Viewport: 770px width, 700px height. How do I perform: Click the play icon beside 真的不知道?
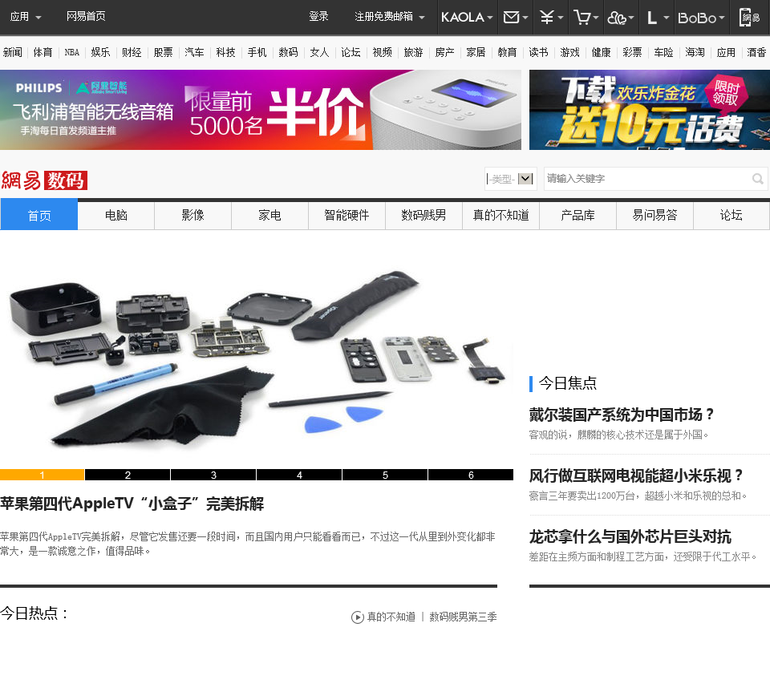click(x=358, y=617)
